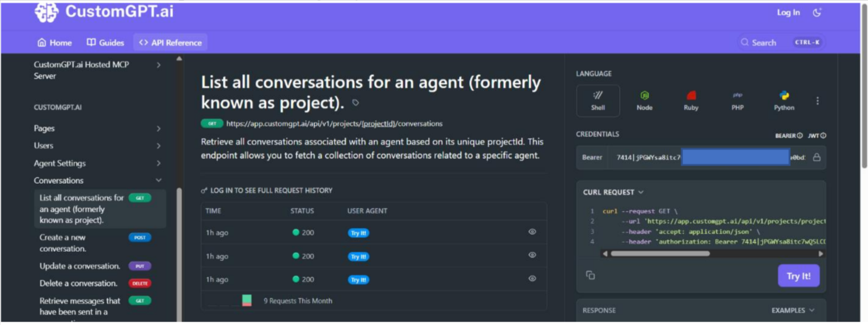This screenshot has height=325, width=868.
Task: Click the JWT info label
Action: point(817,136)
